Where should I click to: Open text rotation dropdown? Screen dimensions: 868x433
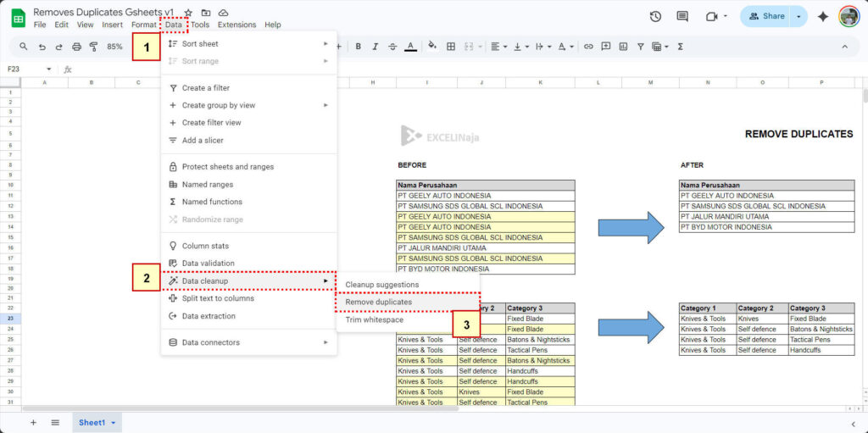[565, 47]
